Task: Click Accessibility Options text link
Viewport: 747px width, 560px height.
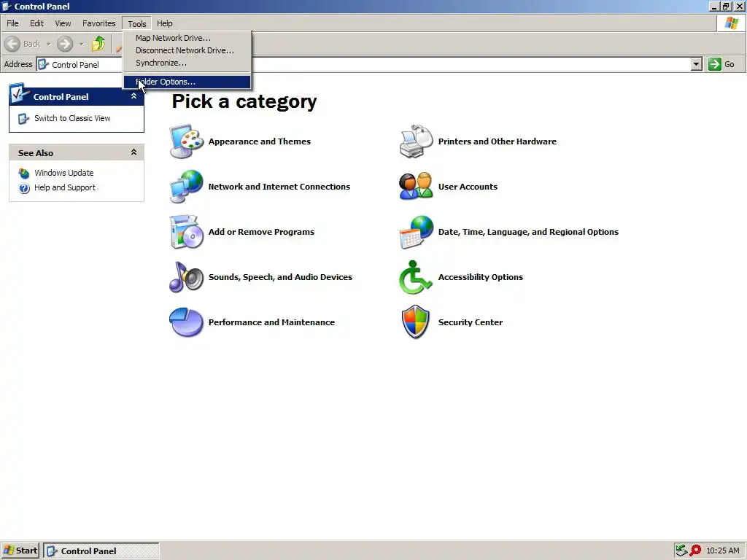Action: coord(481,277)
